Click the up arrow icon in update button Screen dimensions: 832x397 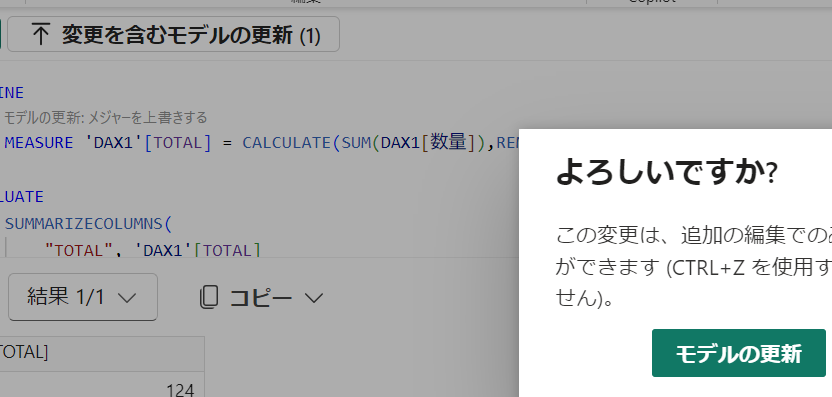pos(40,35)
